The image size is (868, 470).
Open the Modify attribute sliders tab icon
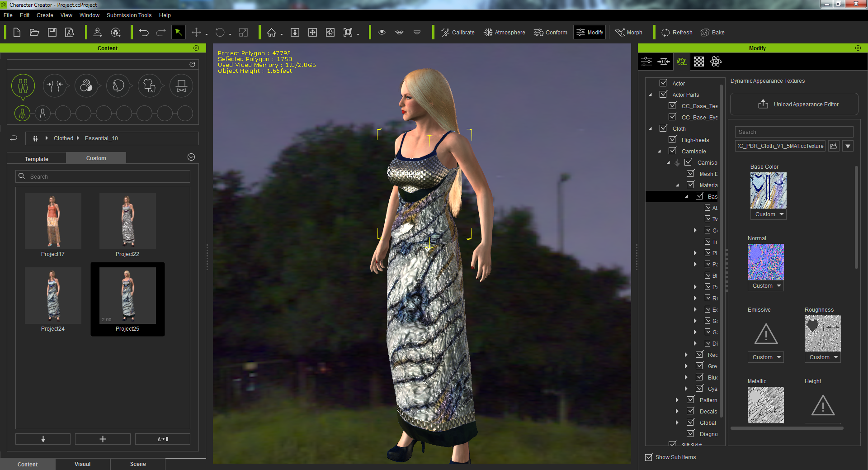coord(646,62)
